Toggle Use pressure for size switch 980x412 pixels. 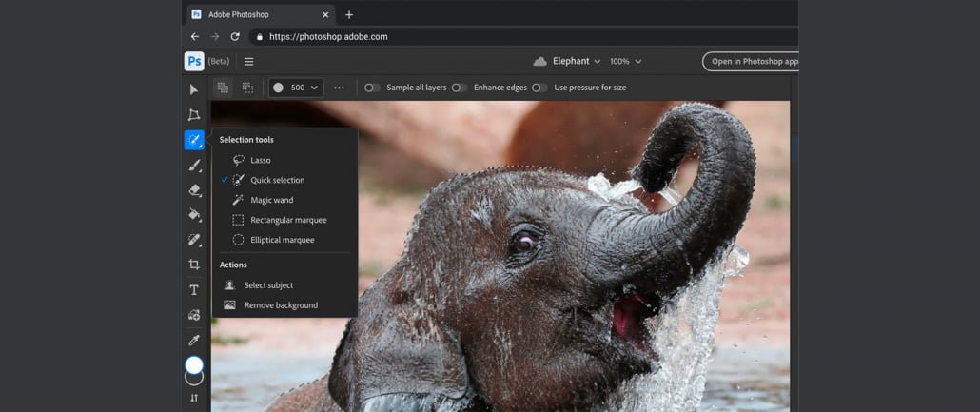[x=540, y=88]
